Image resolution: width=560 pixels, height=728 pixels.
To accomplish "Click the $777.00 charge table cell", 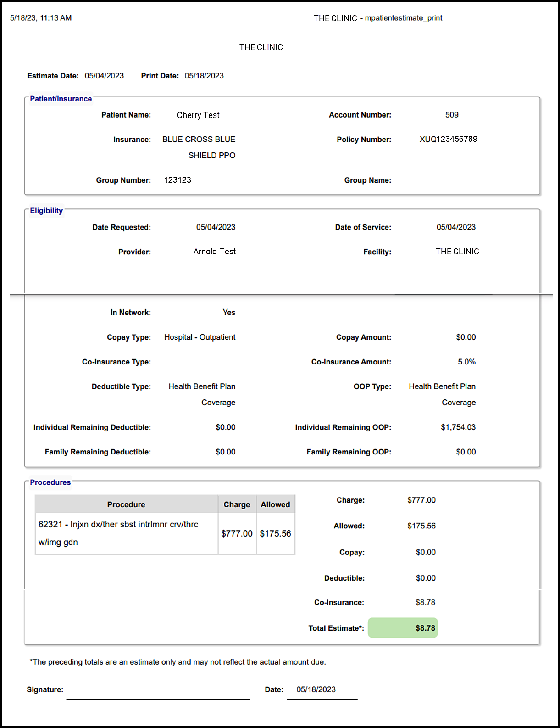I will (x=237, y=533).
